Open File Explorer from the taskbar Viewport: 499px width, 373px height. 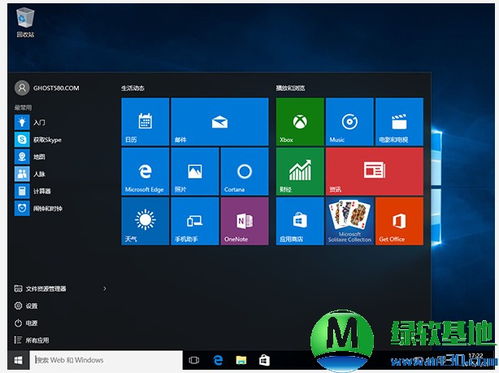pos(241,360)
